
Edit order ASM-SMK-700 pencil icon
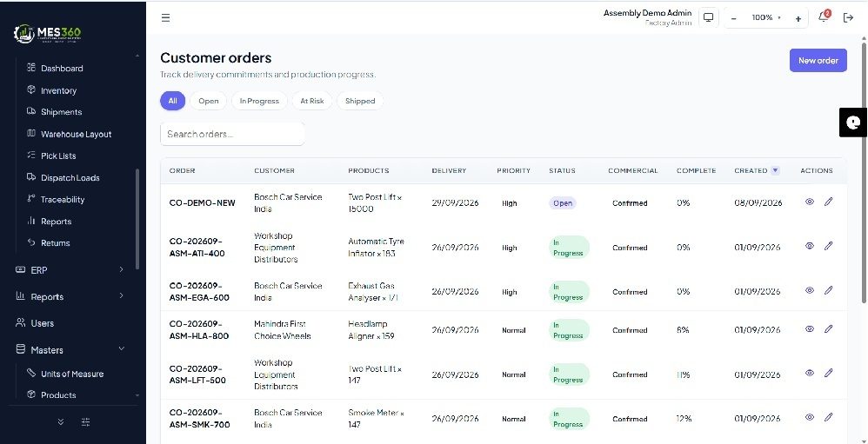coord(828,417)
